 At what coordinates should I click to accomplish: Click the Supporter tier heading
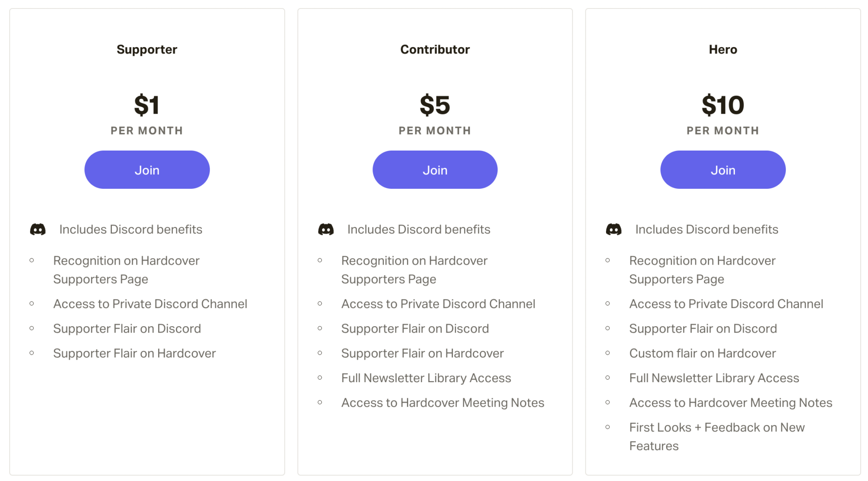147,50
